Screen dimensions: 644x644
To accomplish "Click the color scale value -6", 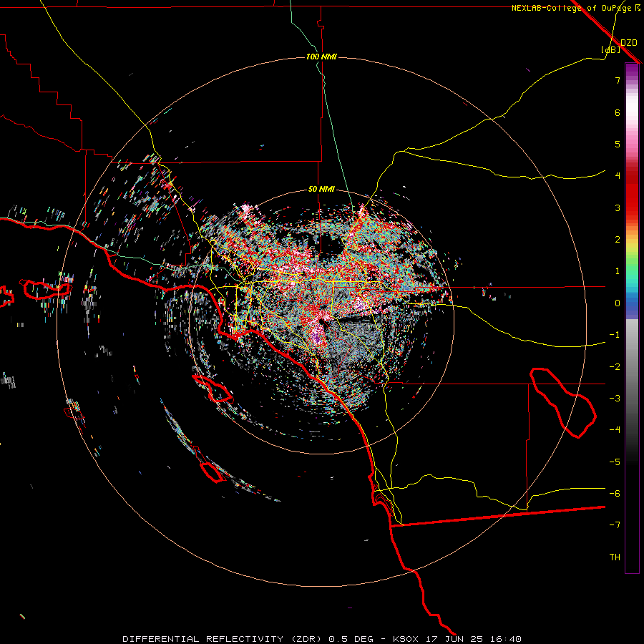I will [615, 494].
